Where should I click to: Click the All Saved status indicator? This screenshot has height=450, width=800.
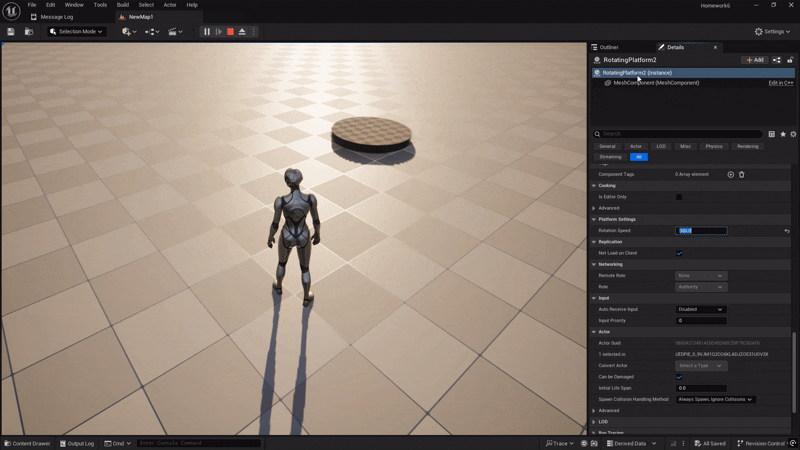tap(710, 443)
